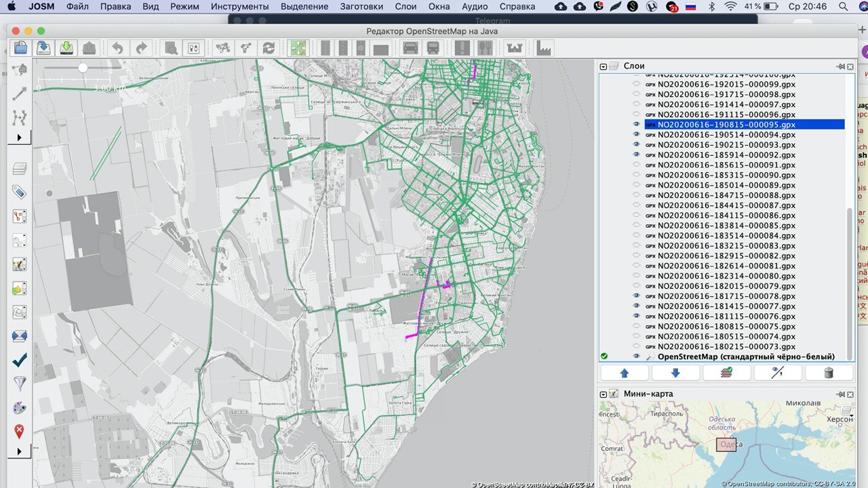868x488 pixels.
Task: Open the Preferences toolbar icon
Action: tap(193, 48)
